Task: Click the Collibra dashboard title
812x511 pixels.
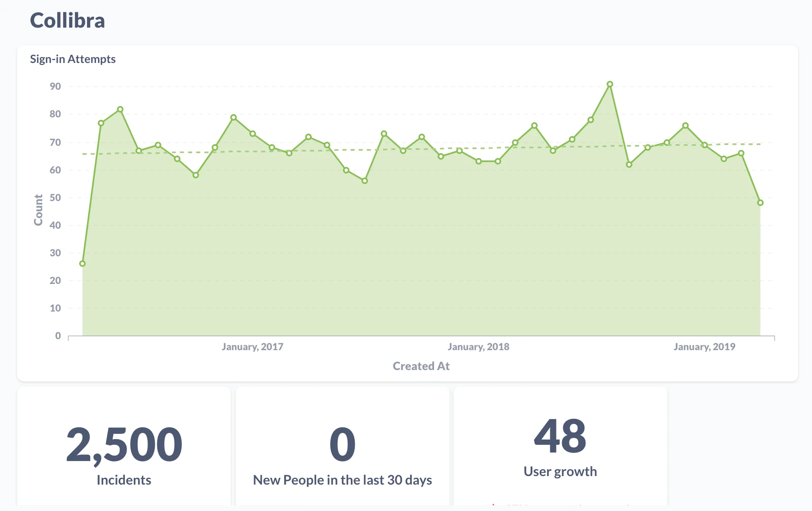Action: tap(67, 20)
